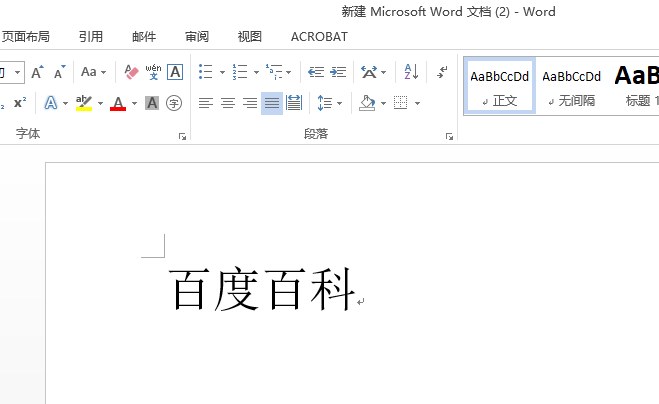Viewport: 659px width, 404px height.
Task: Apply the Character Border icon
Action: [175, 72]
